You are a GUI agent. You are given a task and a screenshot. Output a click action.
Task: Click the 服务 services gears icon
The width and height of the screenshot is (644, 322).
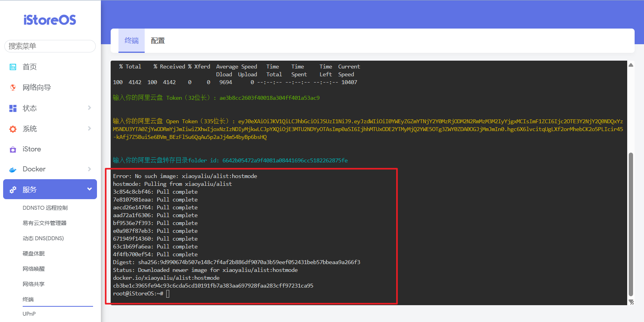[x=13, y=190]
